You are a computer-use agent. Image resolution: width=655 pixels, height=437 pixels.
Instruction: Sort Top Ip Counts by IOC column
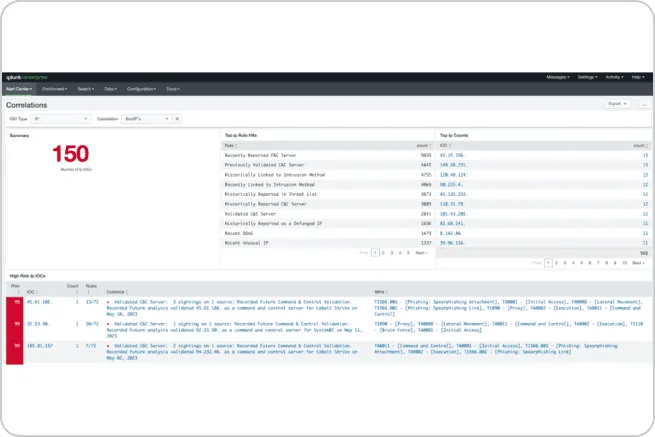445,145
